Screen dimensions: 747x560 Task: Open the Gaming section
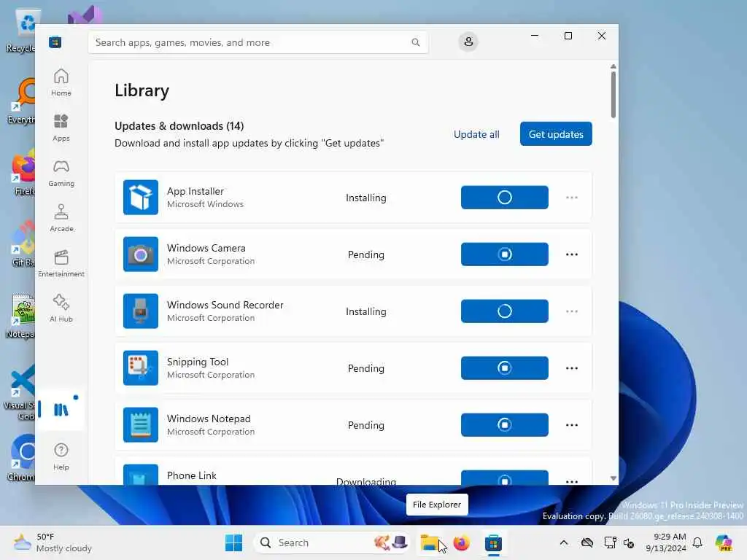(x=61, y=173)
